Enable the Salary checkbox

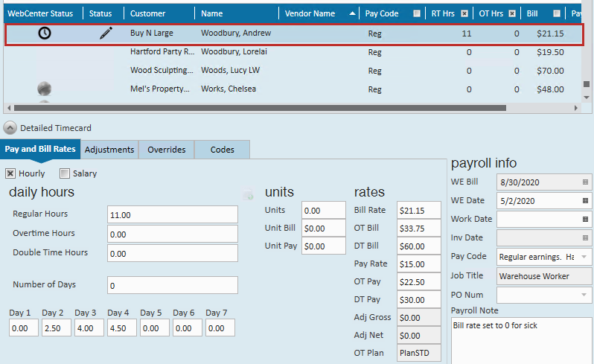pos(65,173)
